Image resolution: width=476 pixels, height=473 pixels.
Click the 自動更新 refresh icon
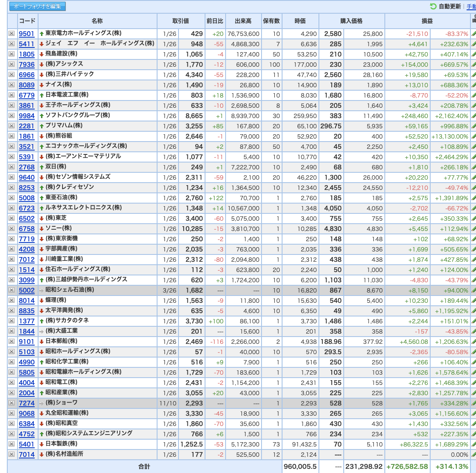433,6
